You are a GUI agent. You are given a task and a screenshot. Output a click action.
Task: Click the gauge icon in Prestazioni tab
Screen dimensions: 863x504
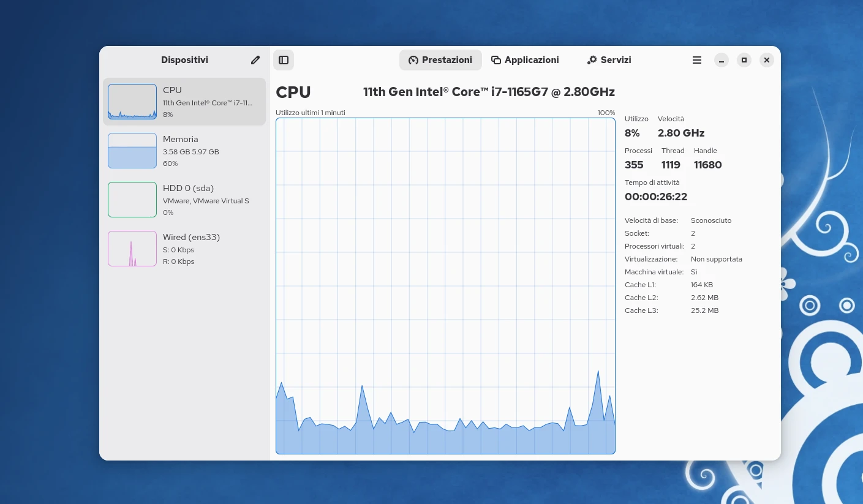coord(413,60)
